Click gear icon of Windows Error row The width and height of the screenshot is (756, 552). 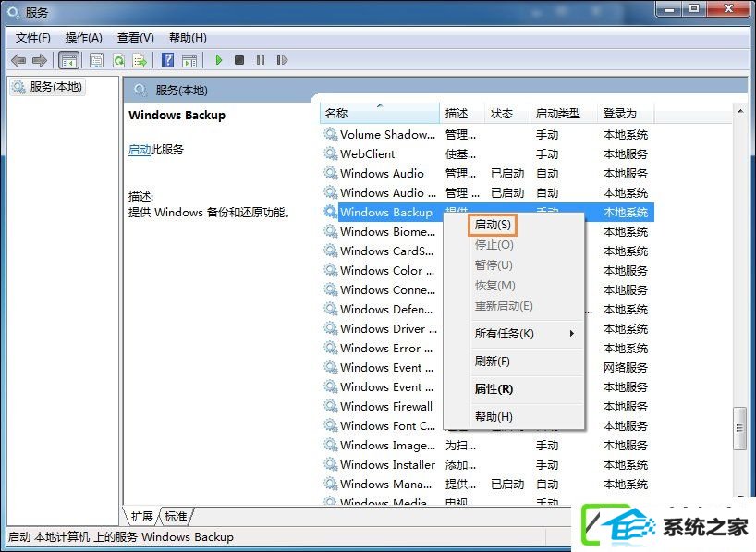pyautogui.click(x=330, y=348)
